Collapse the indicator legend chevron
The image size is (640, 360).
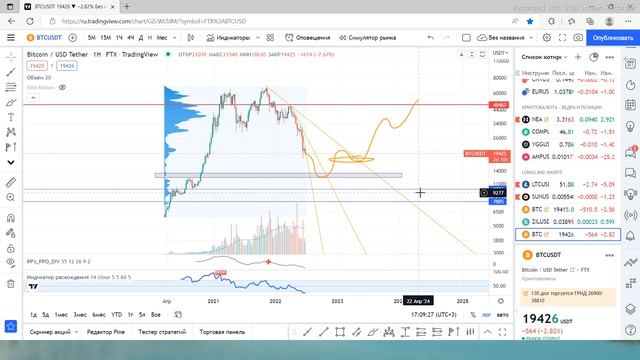(x=33, y=98)
